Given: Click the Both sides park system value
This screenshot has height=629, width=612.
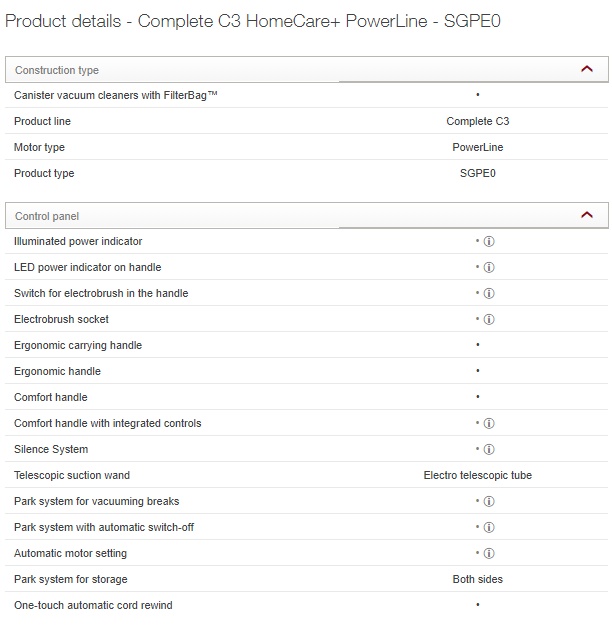Looking at the screenshot, I should pos(477,579).
